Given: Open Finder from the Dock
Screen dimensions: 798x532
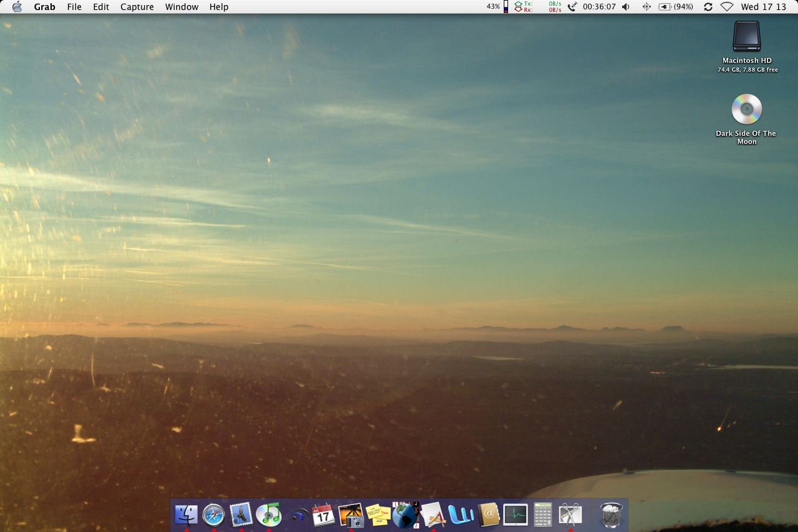Looking at the screenshot, I should (x=186, y=515).
